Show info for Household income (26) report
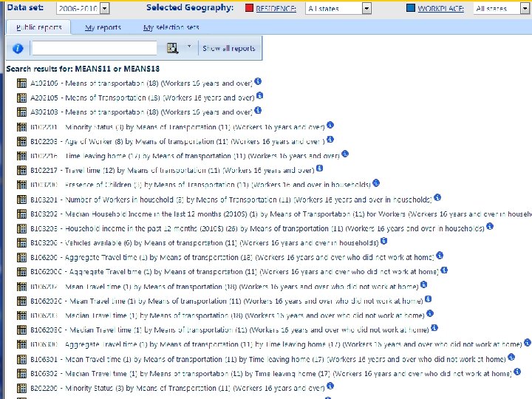 click(x=490, y=226)
